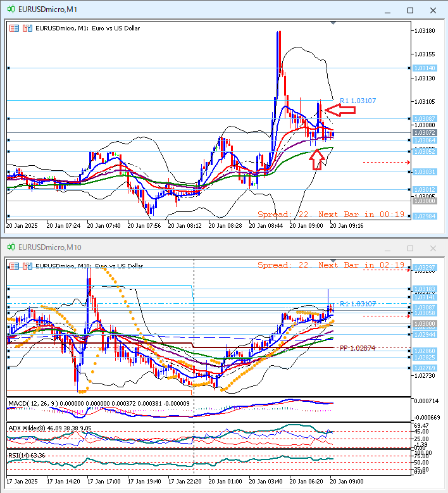448x493 pixels.
Task: Click the ADX Wilder(8) indicator label
Action: tap(28, 428)
